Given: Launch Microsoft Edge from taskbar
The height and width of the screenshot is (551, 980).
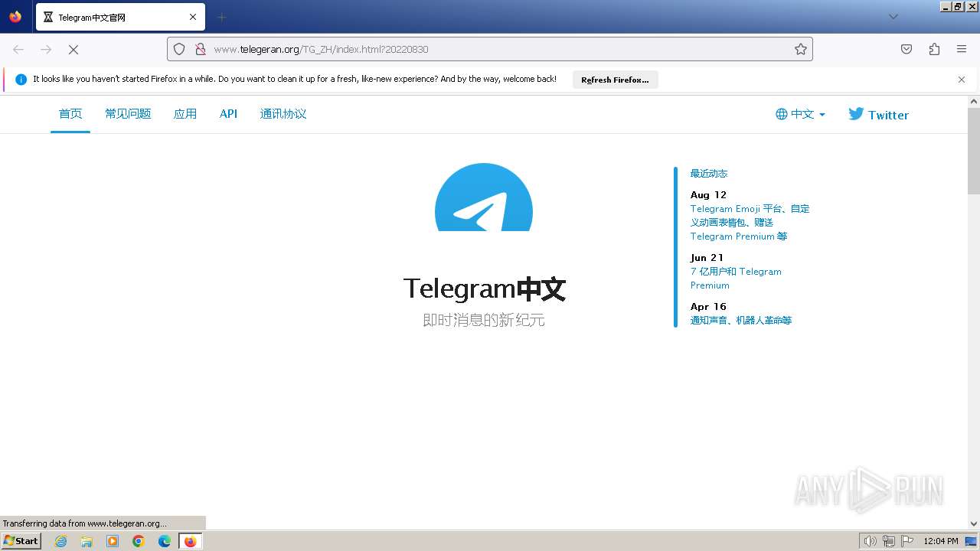Looking at the screenshot, I should coord(165,541).
